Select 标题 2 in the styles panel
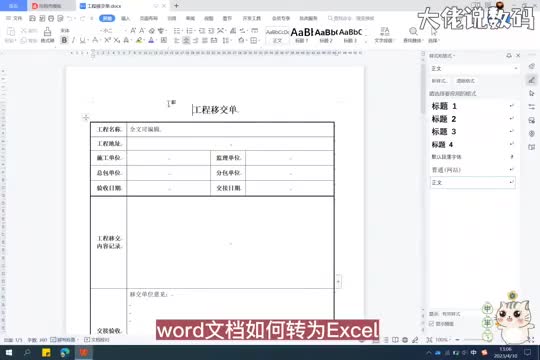 (472, 119)
